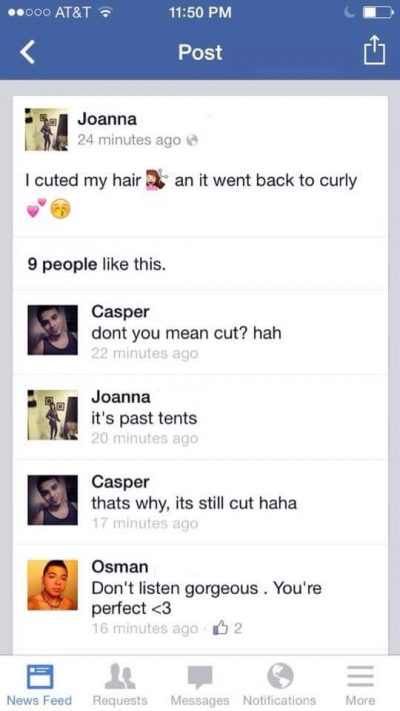Open the Requests tab
Image resolution: width=400 pixels, height=711 pixels.
pyautogui.click(x=120, y=685)
